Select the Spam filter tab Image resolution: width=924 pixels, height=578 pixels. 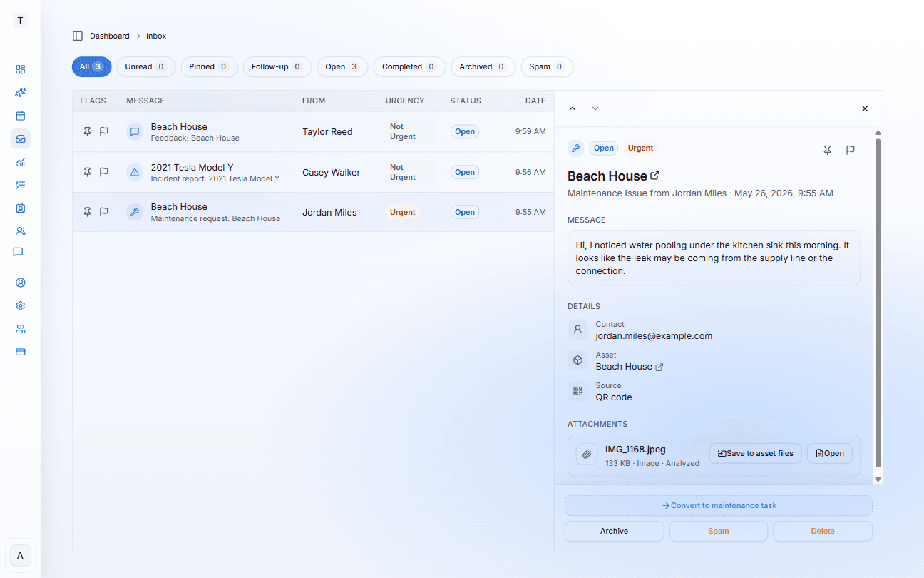tap(547, 66)
